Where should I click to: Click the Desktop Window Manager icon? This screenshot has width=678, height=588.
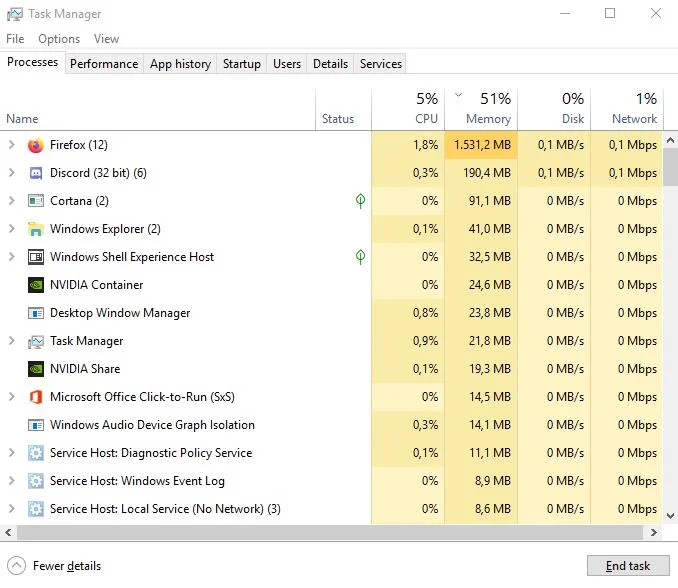pyautogui.click(x=35, y=313)
